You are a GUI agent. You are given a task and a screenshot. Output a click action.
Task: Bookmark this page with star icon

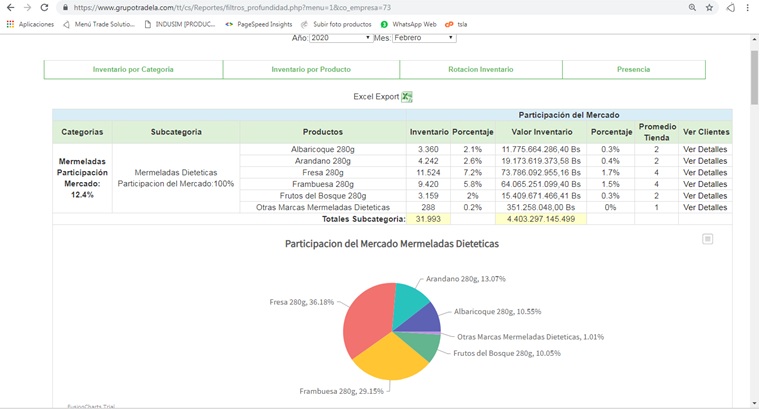[709, 7]
